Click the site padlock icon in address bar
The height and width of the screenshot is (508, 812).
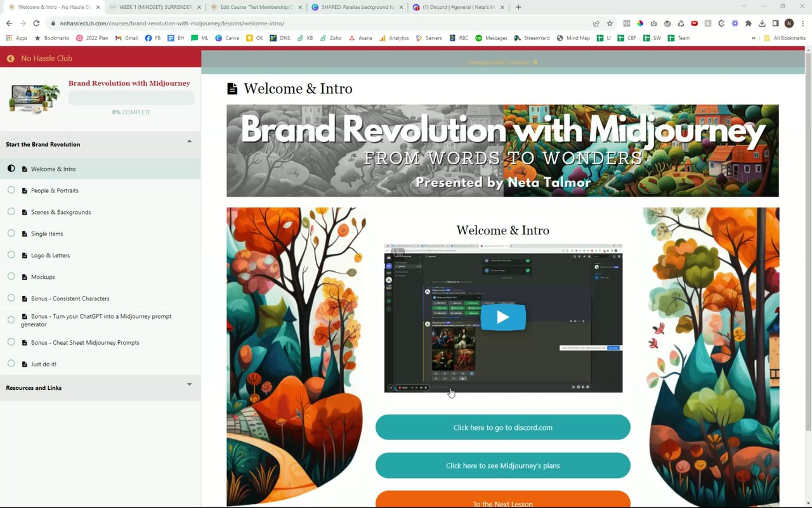pos(53,23)
